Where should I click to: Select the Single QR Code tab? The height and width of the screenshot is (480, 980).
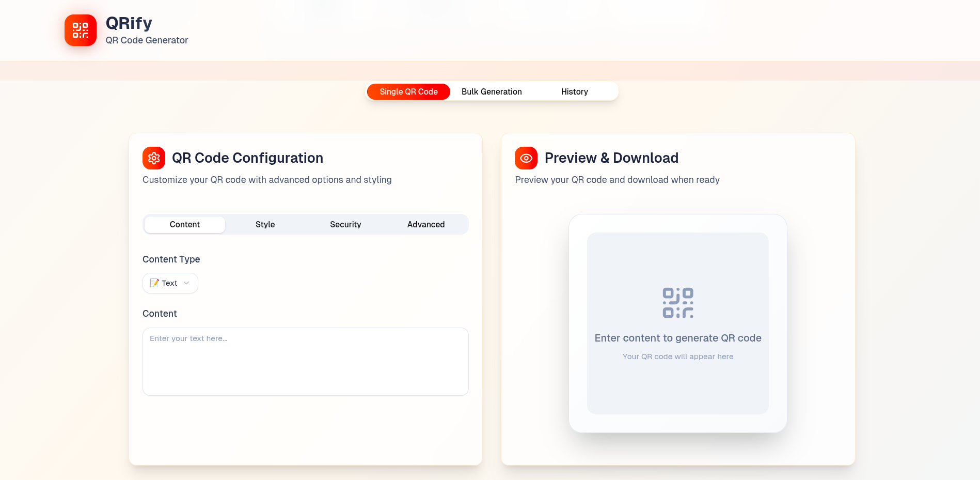408,91
